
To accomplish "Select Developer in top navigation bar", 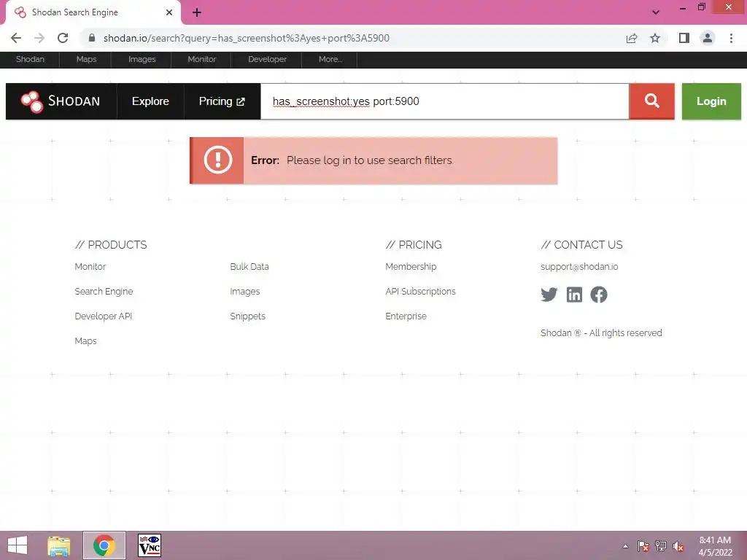I will point(267,60).
